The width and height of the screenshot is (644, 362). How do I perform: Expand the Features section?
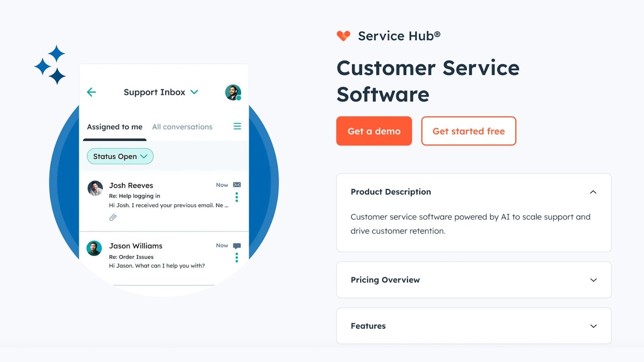click(x=593, y=326)
